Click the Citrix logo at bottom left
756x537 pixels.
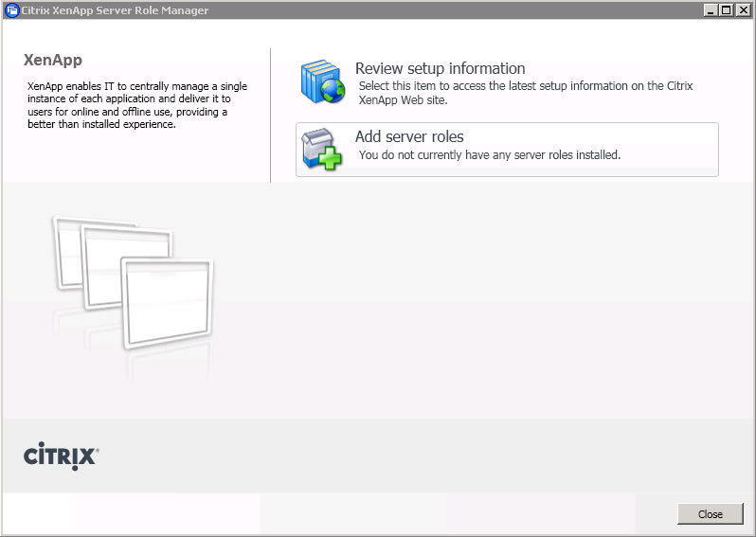coord(61,456)
